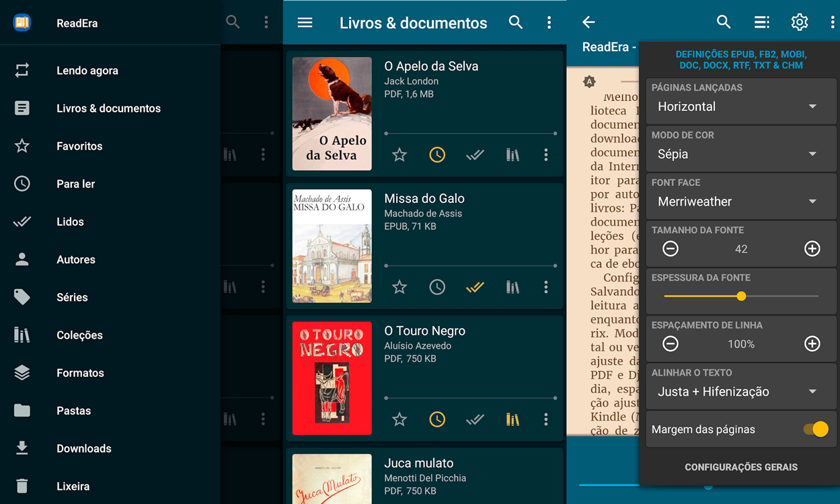
Task: Open Séries in the drawer
Action: [110, 297]
